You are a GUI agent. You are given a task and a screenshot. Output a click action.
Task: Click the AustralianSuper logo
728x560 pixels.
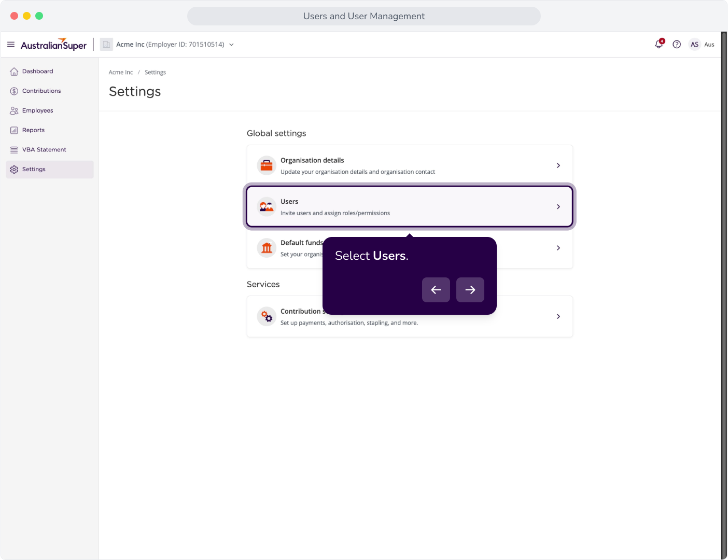[54, 45]
